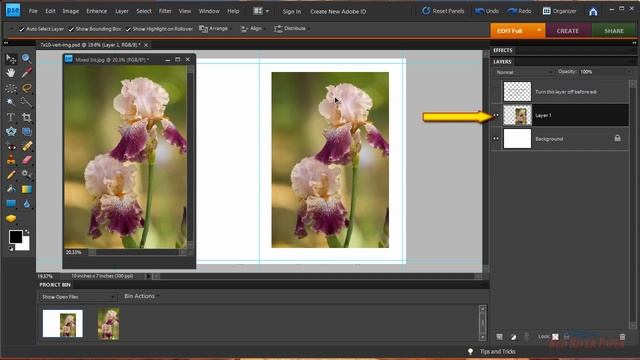Expand the Bin Actions menu

141,296
